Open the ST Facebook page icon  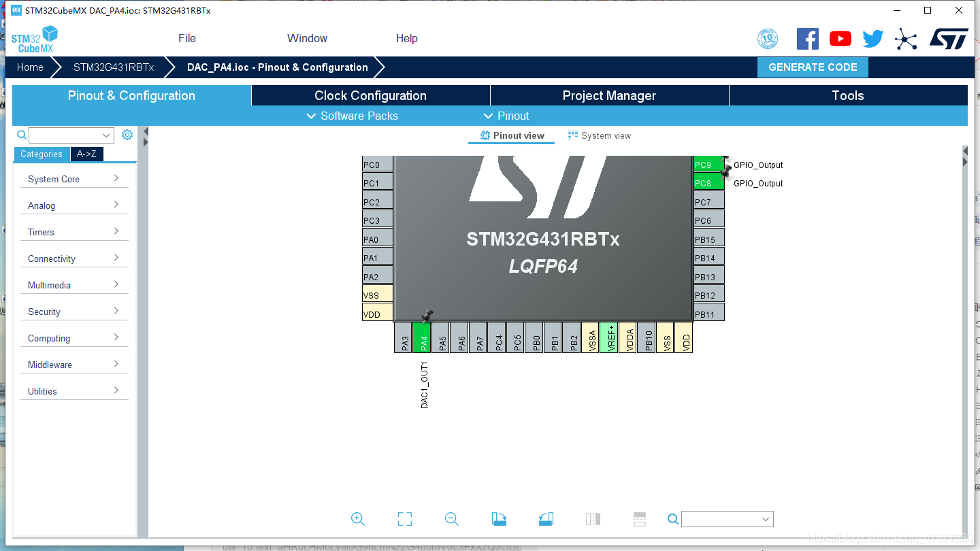[x=808, y=39]
